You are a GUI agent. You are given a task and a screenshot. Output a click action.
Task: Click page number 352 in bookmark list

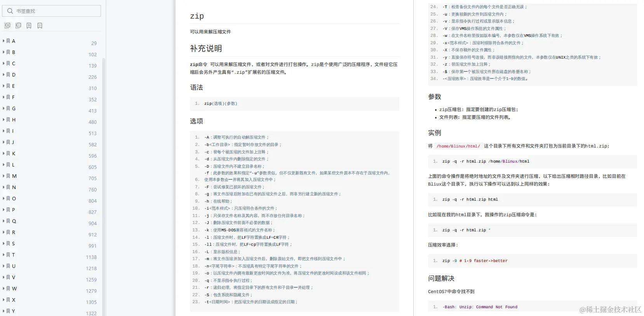(92, 99)
